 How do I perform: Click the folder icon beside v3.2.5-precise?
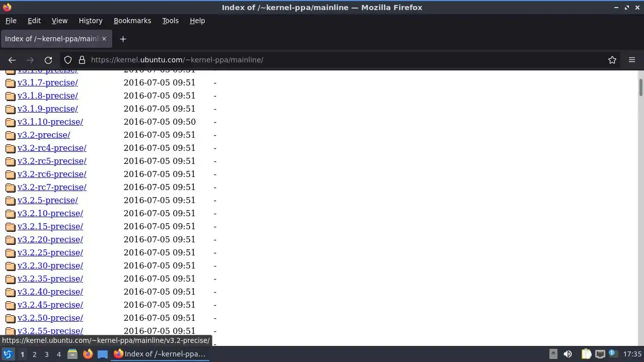10,201
